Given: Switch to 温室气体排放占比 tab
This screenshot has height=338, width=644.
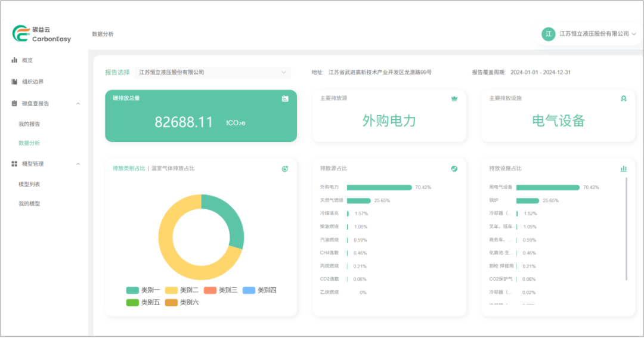Looking at the screenshot, I should pos(173,168).
